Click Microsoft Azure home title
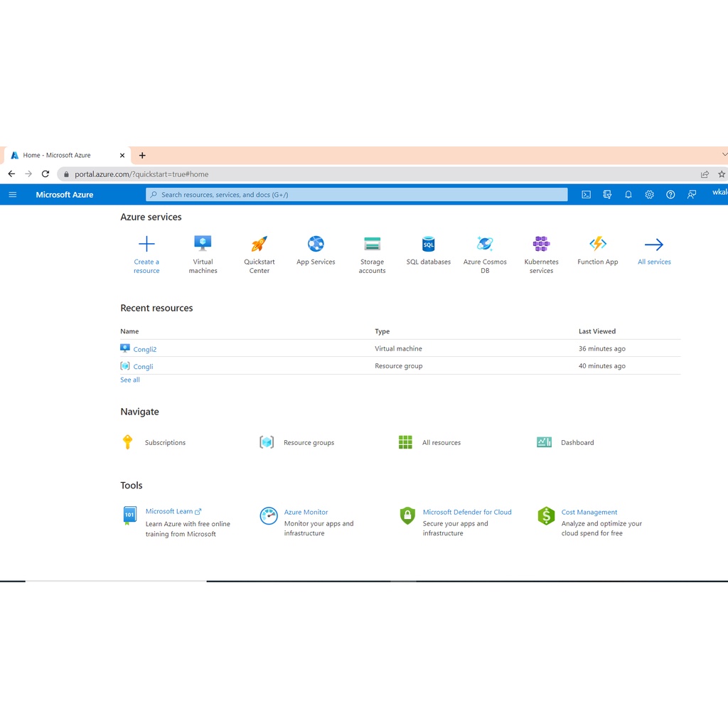The height and width of the screenshot is (728, 728). pyautogui.click(x=65, y=195)
